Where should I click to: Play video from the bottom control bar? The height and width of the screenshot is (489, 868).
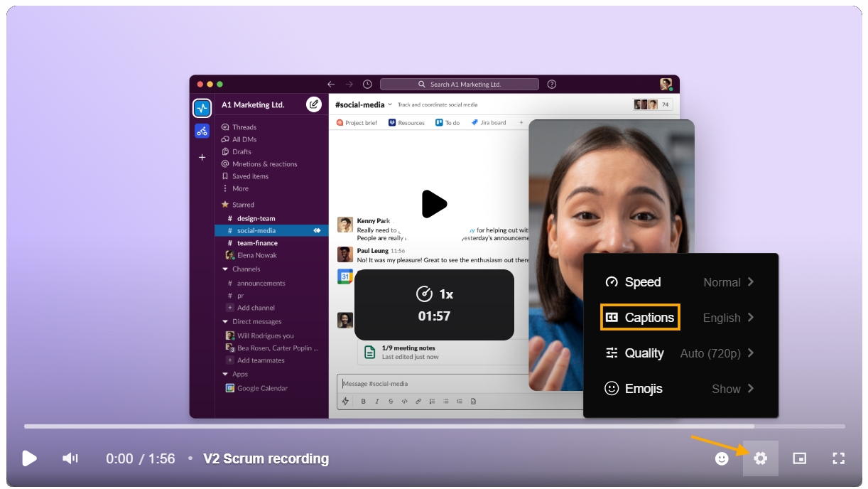pyautogui.click(x=29, y=458)
